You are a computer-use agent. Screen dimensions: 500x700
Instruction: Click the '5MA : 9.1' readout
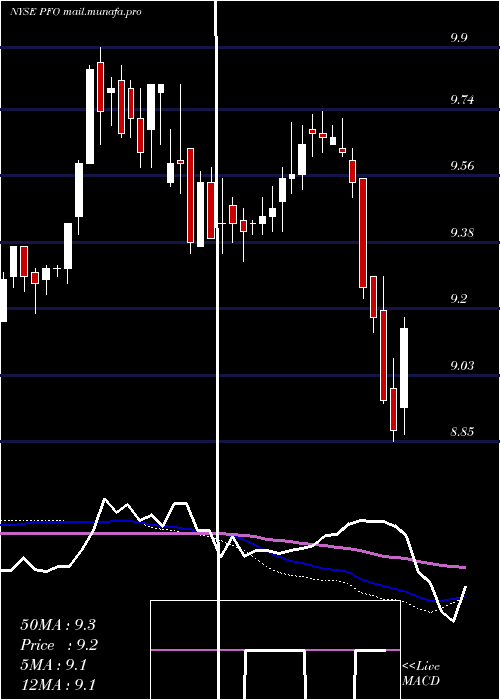pos(54,665)
